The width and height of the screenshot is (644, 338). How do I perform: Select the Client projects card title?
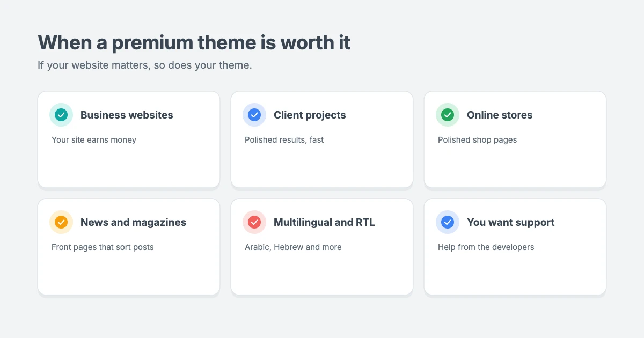point(310,115)
